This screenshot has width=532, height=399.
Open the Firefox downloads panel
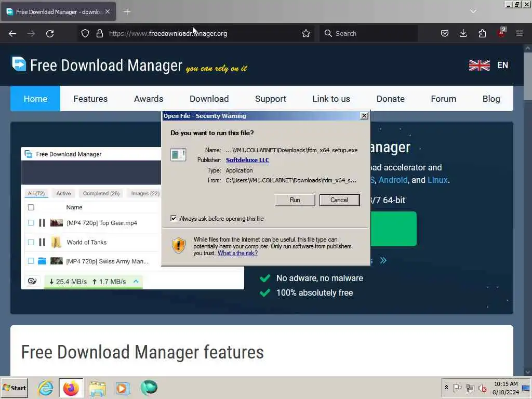463,33
